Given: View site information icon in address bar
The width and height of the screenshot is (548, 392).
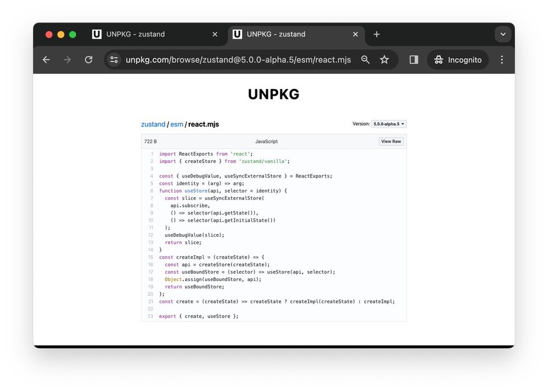Looking at the screenshot, I should [114, 60].
